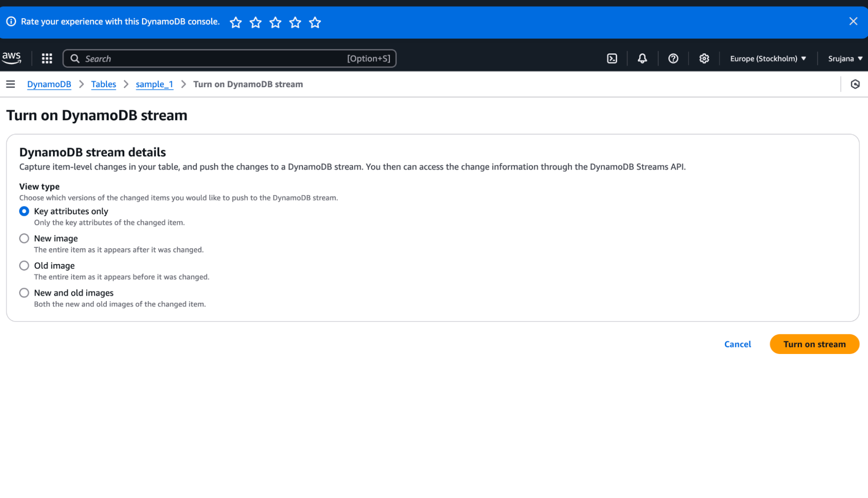The width and height of the screenshot is (868, 498).
Task: Click the 'DynamoDB stream details' heading
Action: 92,152
